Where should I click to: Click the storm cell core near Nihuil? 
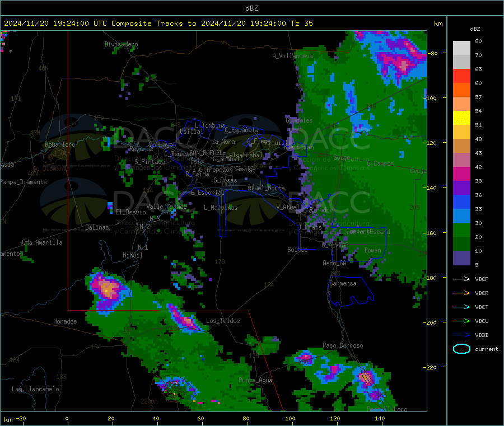pyautogui.click(x=107, y=288)
